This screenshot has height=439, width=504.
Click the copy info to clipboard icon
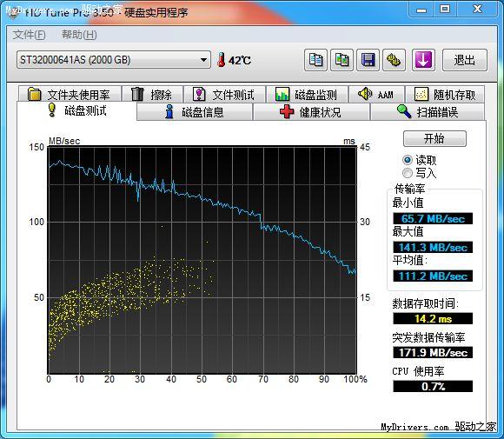(315, 60)
